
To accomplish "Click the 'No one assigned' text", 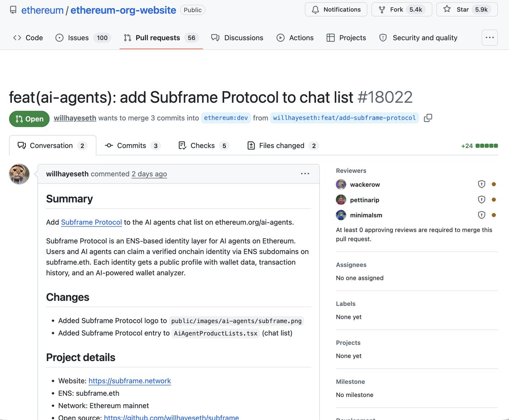I will [360, 278].
